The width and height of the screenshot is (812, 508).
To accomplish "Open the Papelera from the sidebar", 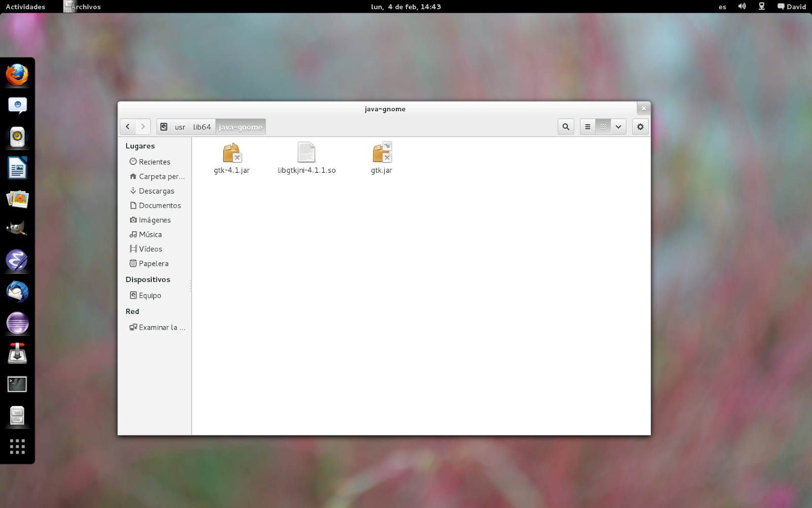I will tap(153, 263).
